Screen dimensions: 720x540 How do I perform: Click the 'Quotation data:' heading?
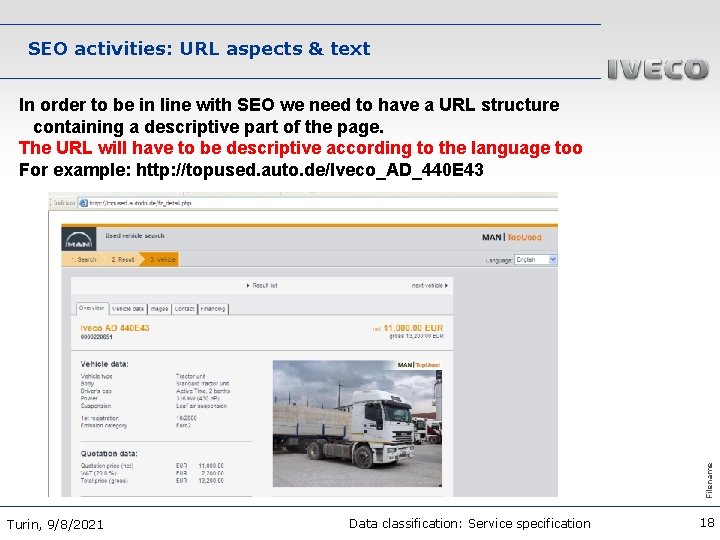109,454
